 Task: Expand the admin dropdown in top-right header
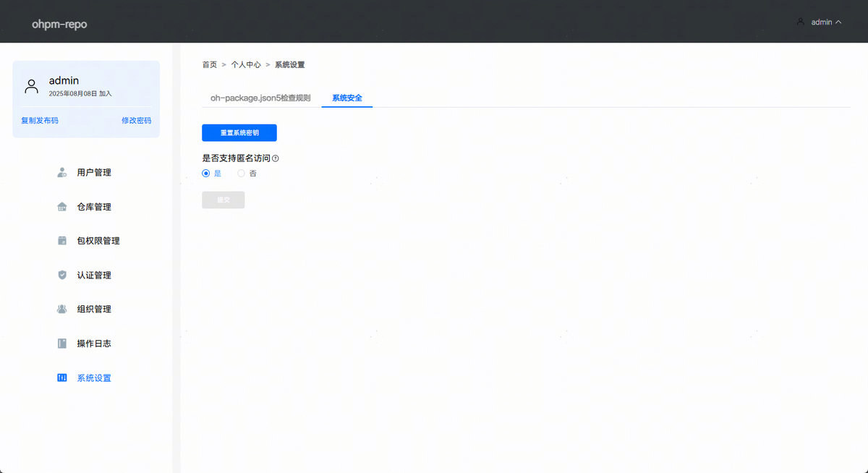820,22
